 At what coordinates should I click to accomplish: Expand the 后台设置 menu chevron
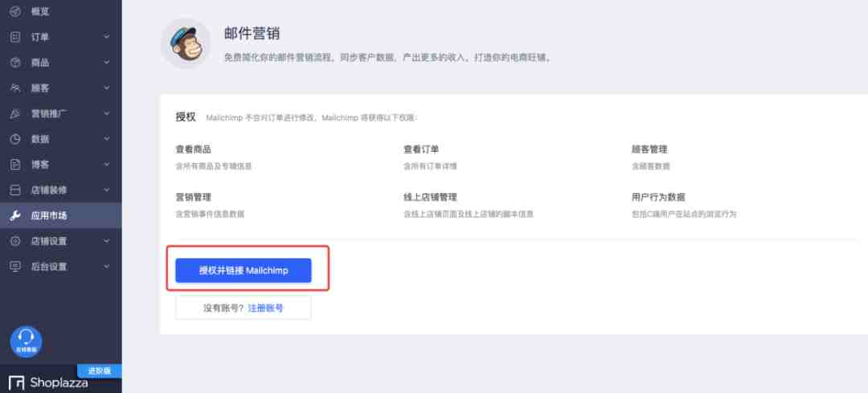106,266
